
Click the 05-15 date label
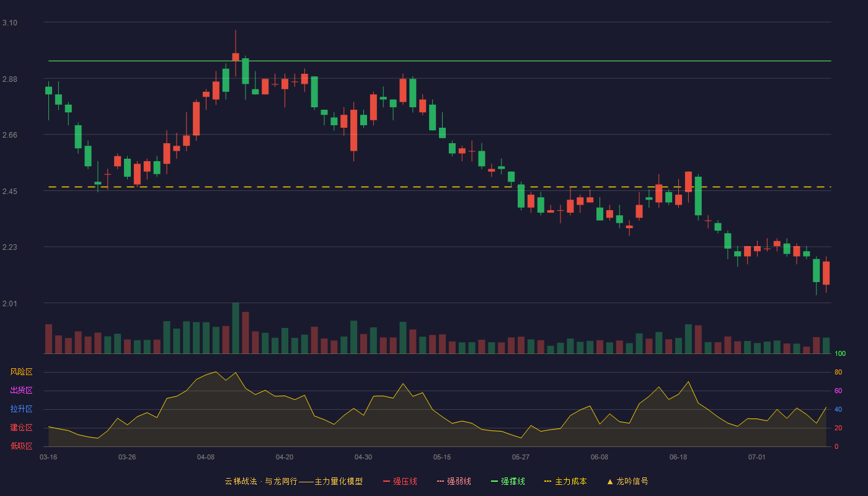442,457
